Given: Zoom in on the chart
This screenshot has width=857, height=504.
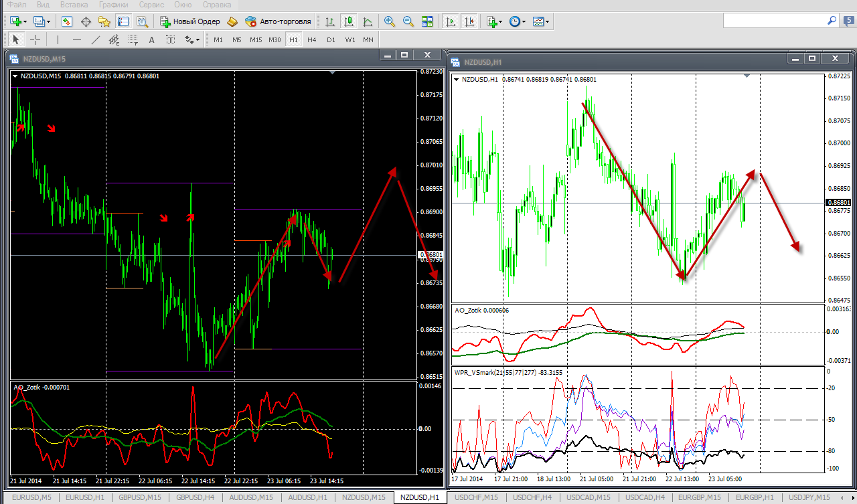Looking at the screenshot, I should (x=390, y=21).
